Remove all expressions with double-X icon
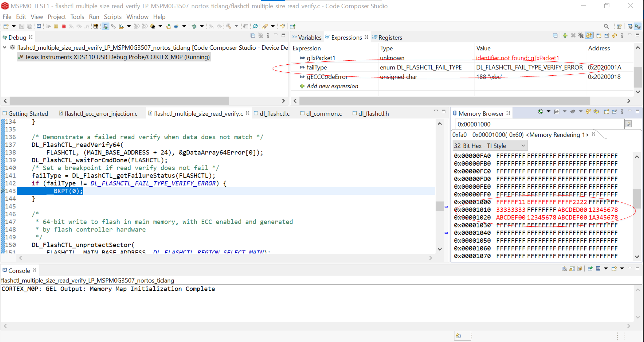This screenshot has width=644, height=342. tap(581, 36)
